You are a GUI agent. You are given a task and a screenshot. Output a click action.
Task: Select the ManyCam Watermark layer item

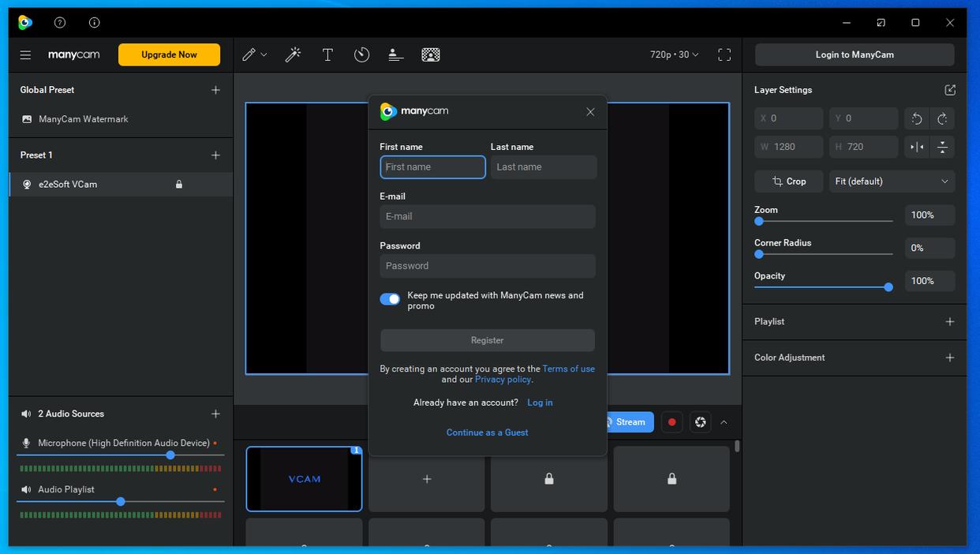coord(83,119)
